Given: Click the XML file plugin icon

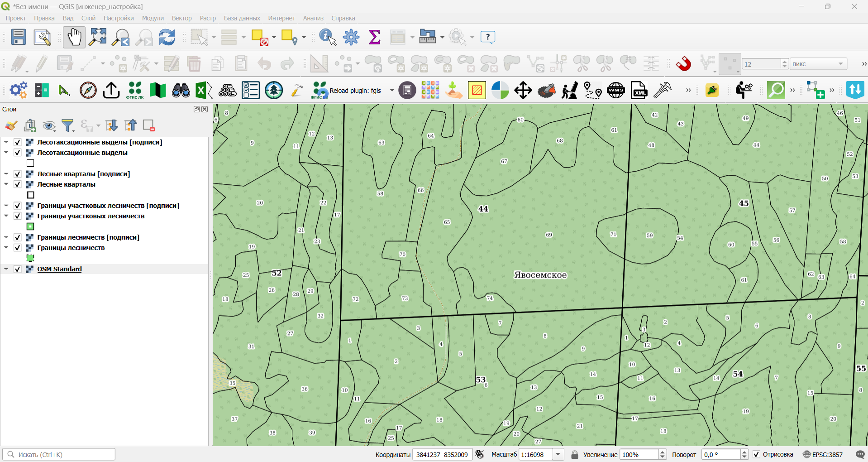Looking at the screenshot, I should click(639, 90).
